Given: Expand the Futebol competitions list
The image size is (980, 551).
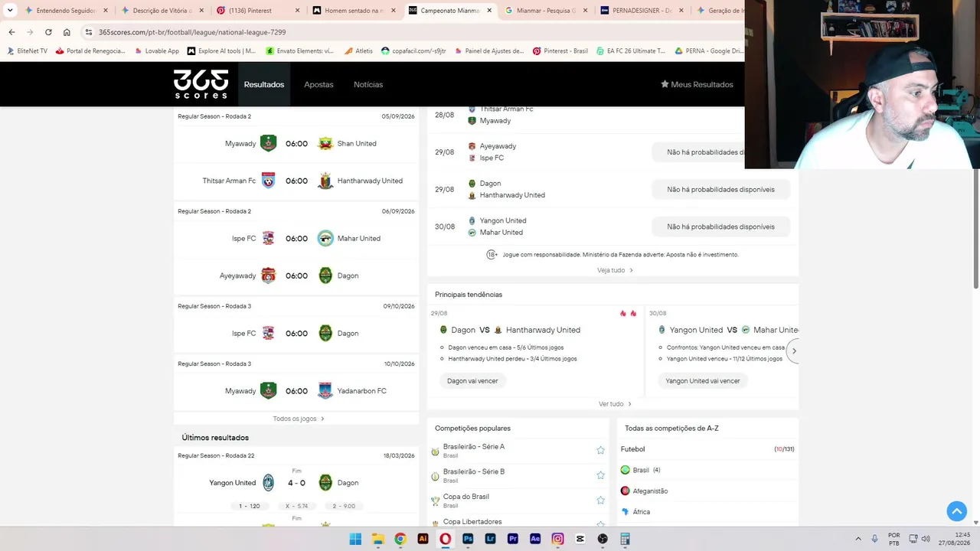Looking at the screenshot, I should [x=707, y=449].
